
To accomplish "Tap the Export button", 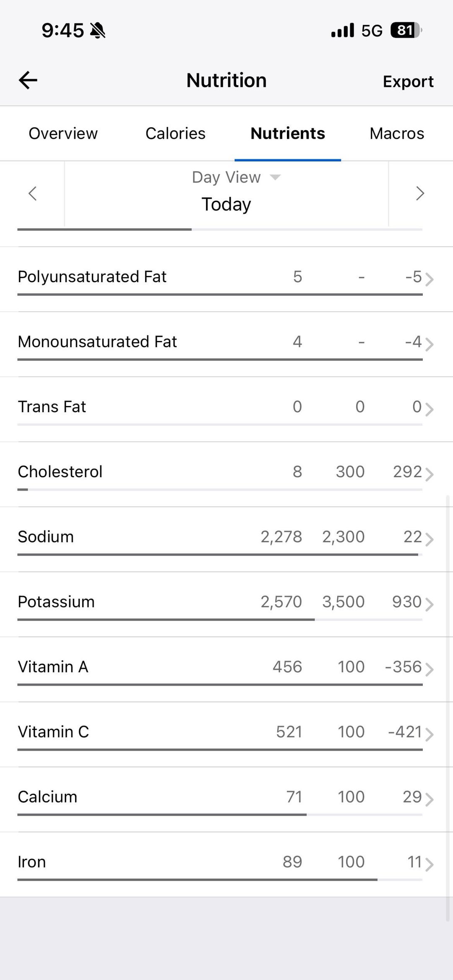I will [408, 81].
